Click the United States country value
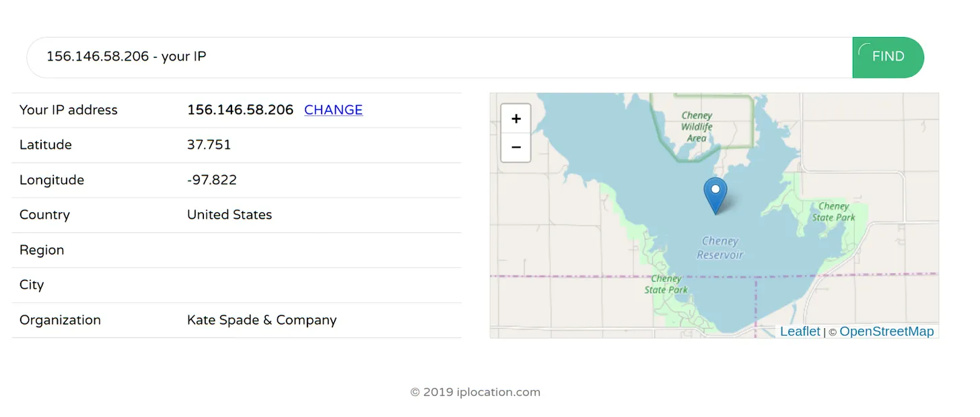 coord(230,215)
